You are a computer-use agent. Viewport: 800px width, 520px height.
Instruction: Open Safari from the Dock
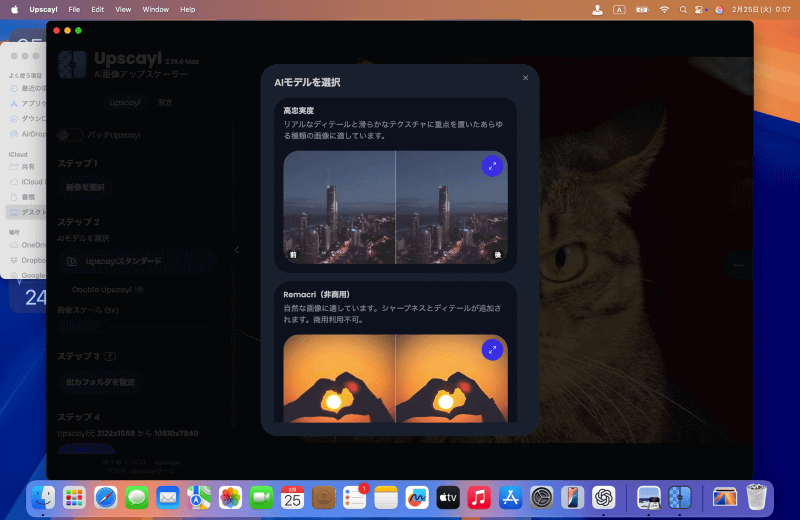[x=106, y=497]
